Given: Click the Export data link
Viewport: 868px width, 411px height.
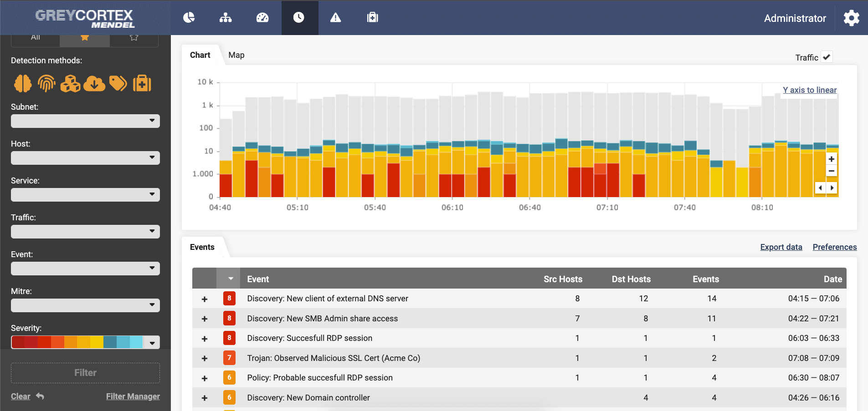Looking at the screenshot, I should click(x=781, y=247).
